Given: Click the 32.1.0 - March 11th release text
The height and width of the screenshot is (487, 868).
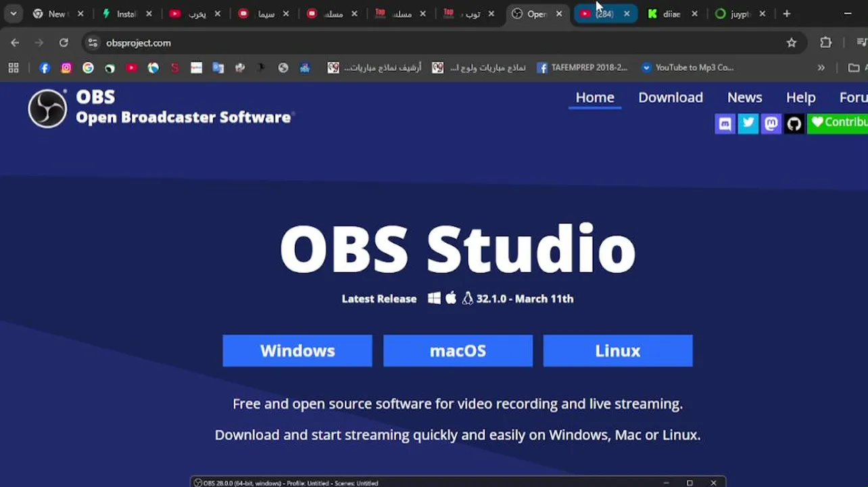Looking at the screenshot, I should pyautogui.click(x=525, y=298).
